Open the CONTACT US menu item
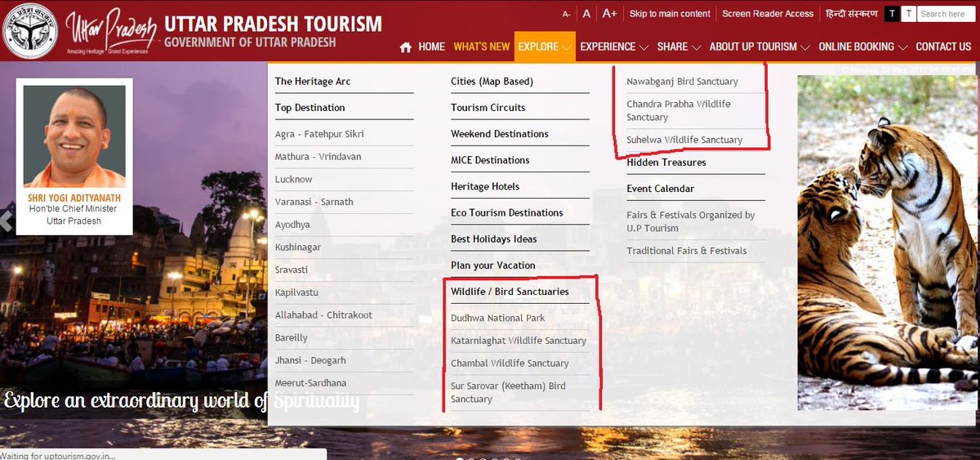Image resolution: width=980 pixels, height=460 pixels. [943, 47]
